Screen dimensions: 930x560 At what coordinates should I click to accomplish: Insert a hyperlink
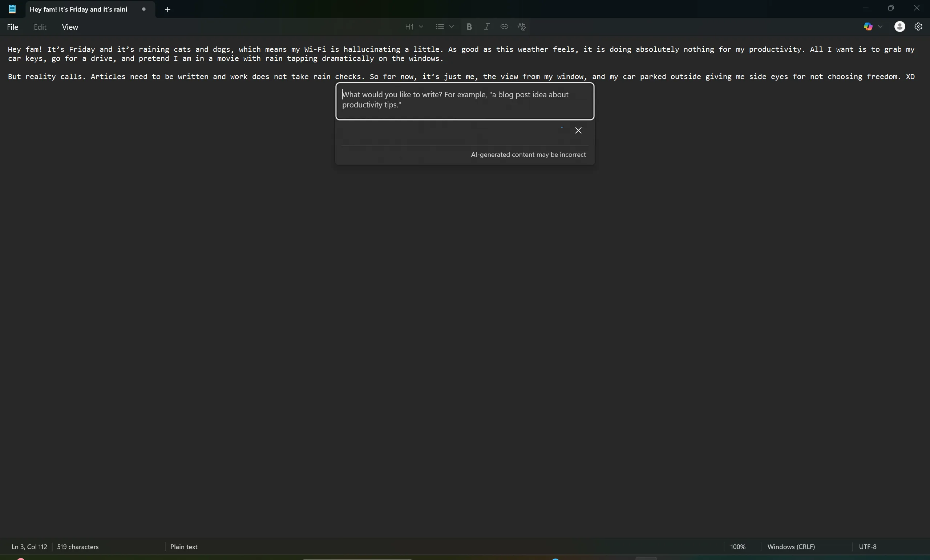tap(504, 26)
